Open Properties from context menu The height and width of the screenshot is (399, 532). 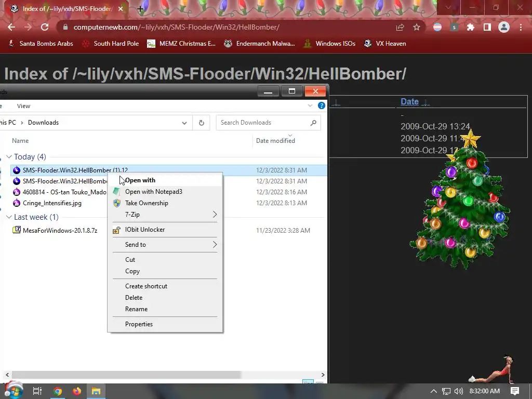click(x=165, y=324)
